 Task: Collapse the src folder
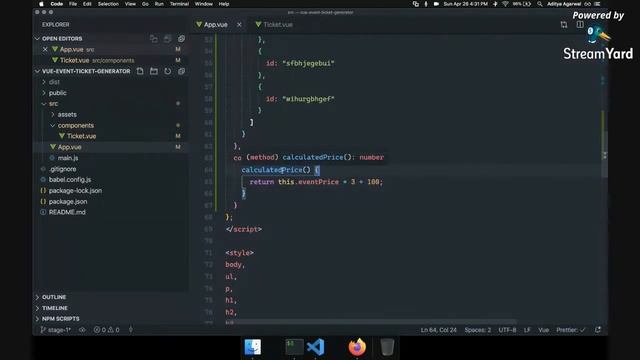click(x=53, y=104)
